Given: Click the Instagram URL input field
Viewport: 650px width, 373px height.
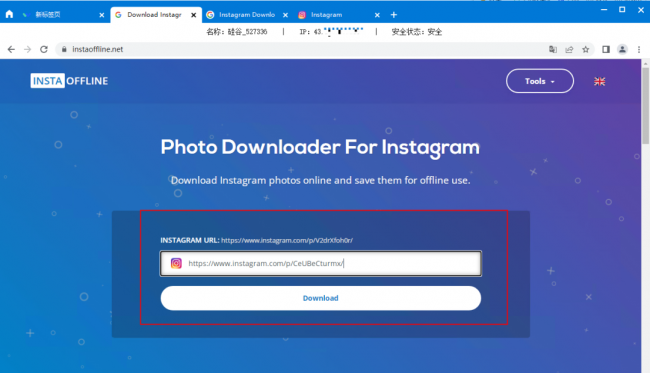Looking at the screenshot, I should click(320, 263).
